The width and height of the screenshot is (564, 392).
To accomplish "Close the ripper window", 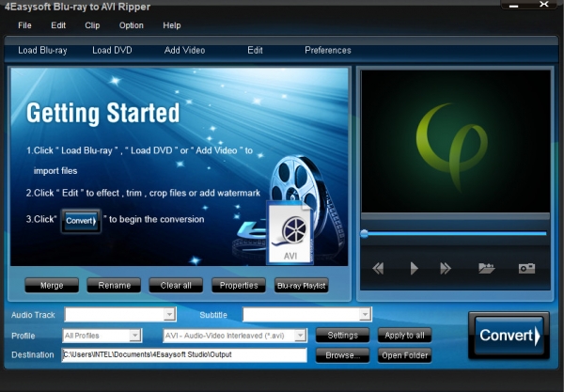I will 544,5.
